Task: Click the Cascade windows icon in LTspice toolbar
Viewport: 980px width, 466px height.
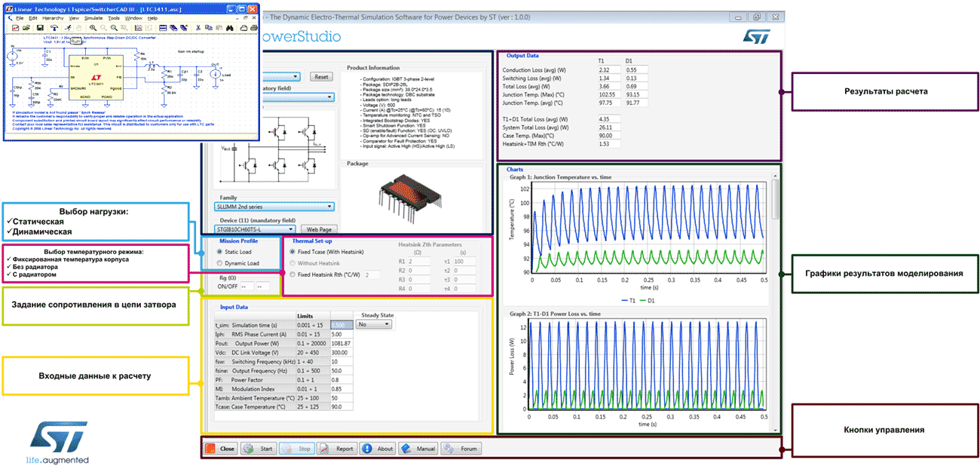Action: point(173,28)
